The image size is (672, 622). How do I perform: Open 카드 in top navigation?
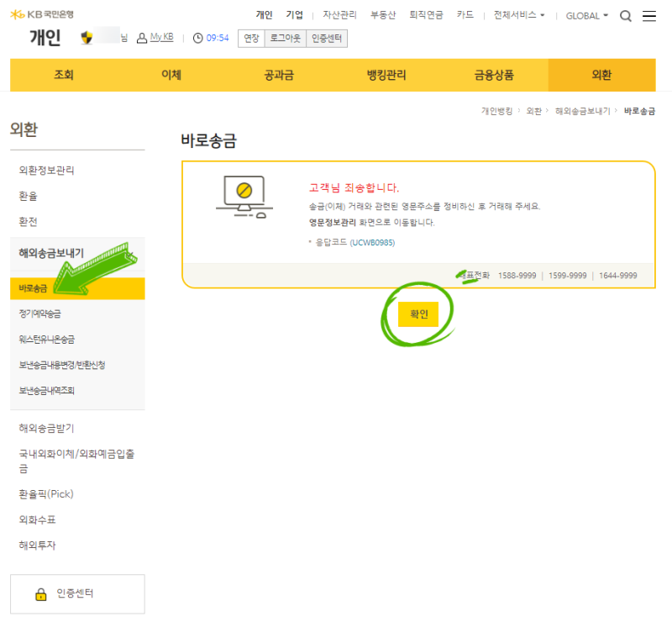coord(465,15)
